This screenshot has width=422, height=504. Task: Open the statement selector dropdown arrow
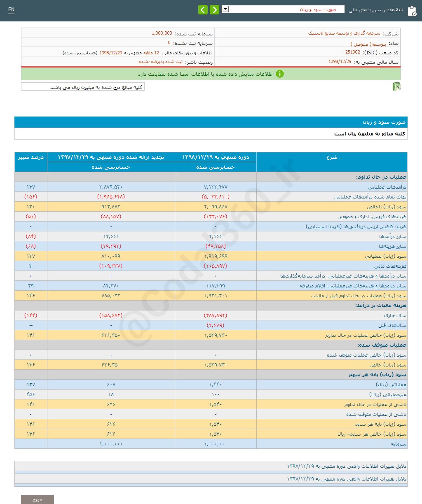(225, 9)
